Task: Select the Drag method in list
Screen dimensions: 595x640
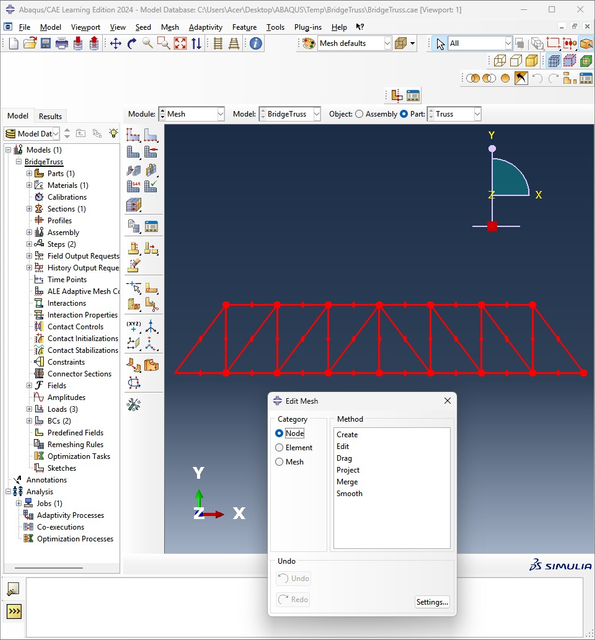Action: coord(344,458)
